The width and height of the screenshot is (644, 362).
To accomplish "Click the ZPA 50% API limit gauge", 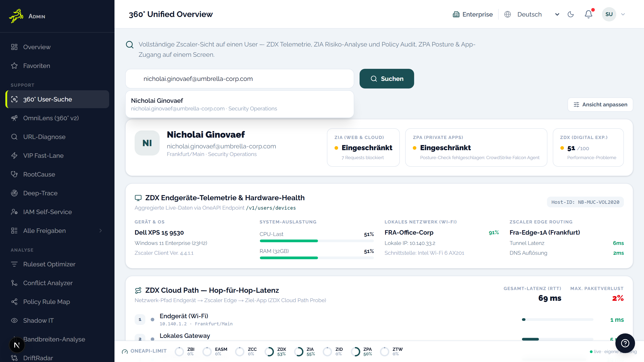I will point(361,351).
